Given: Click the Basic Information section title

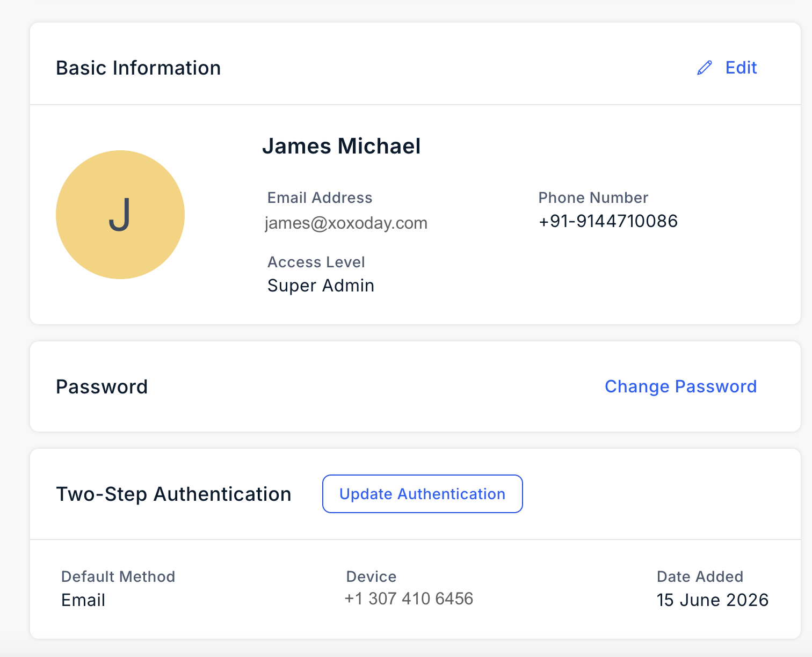Looking at the screenshot, I should [139, 68].
